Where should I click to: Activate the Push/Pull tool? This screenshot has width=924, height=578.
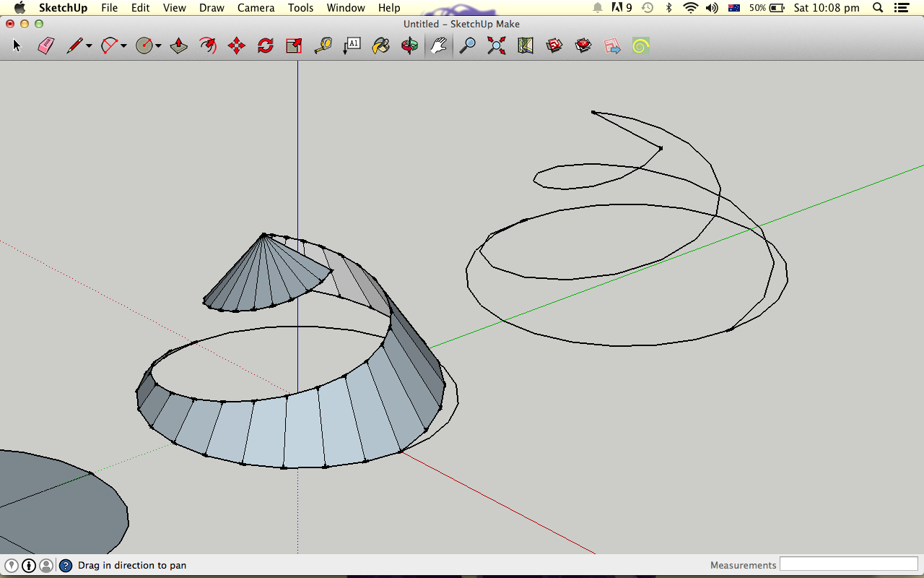pyautogui.click(x=179, y=46)
